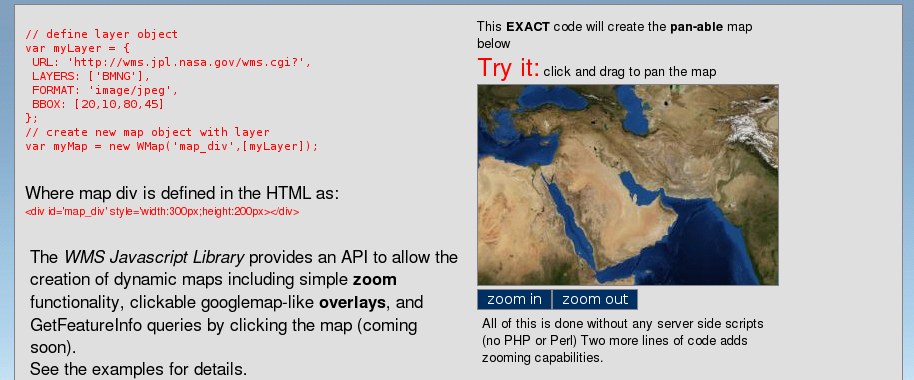
Task: Click the BBOX: [20,10,80,45] code line
Action: point(98,104)
